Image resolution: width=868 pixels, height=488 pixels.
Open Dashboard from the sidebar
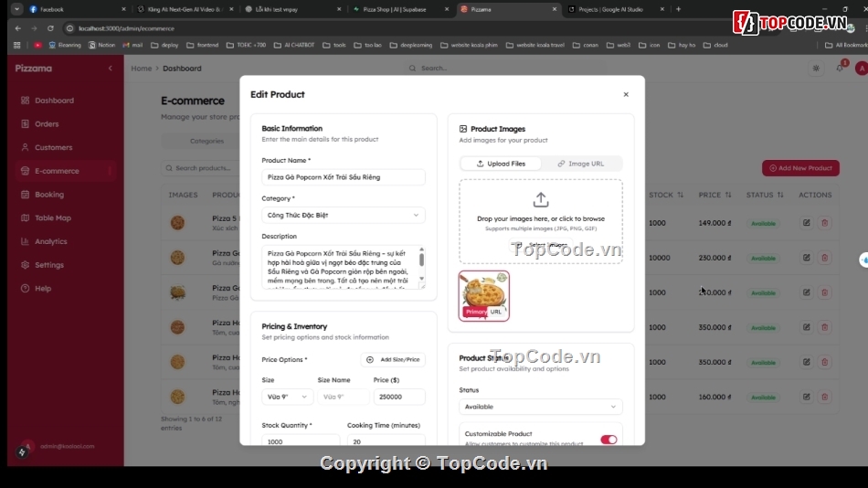[54, 101]
